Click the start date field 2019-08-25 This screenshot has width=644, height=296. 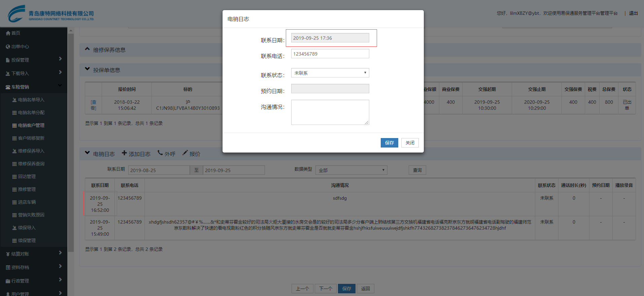pos(159,170)
